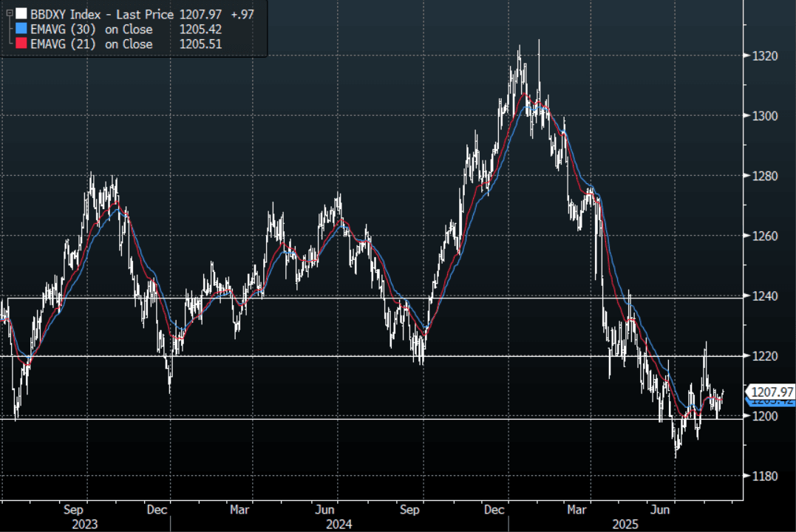Click the 1180 label on the price axis

[x=764, y=476]
